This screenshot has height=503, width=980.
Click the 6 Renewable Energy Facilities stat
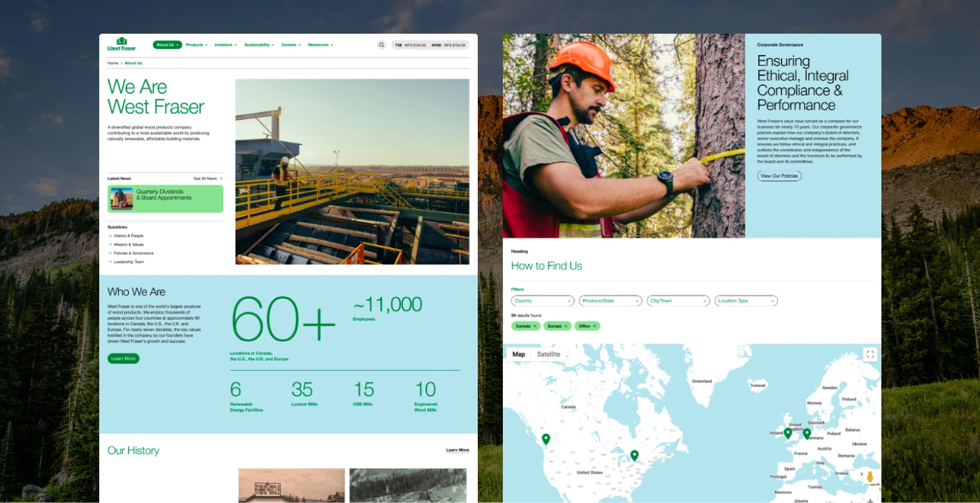point(246,396)
